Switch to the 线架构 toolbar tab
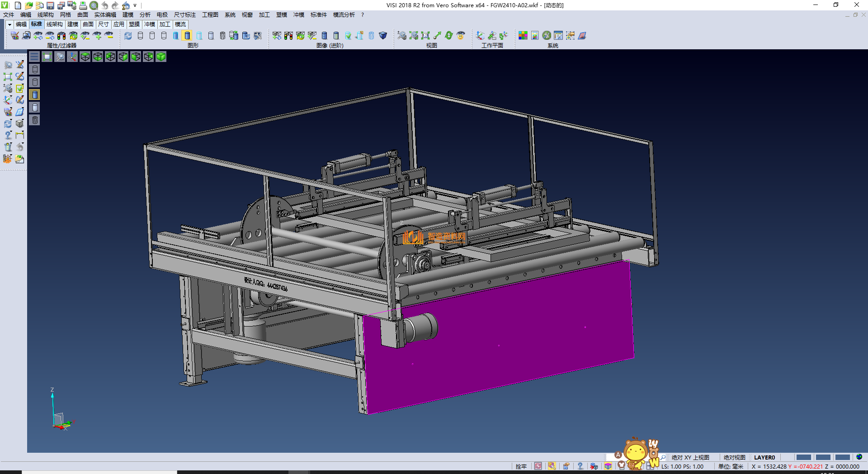 54,24
